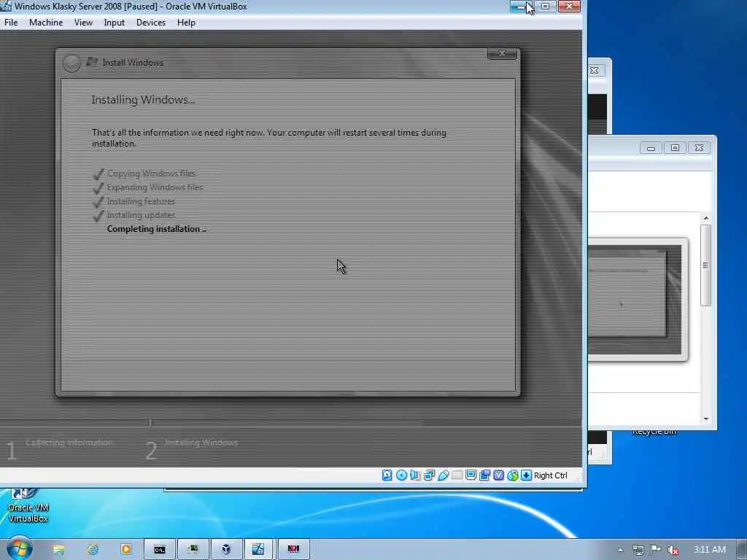This screenshot has height=560, width=747.
Task: Click the virtualization features V icon
Action: coord(498,475)
